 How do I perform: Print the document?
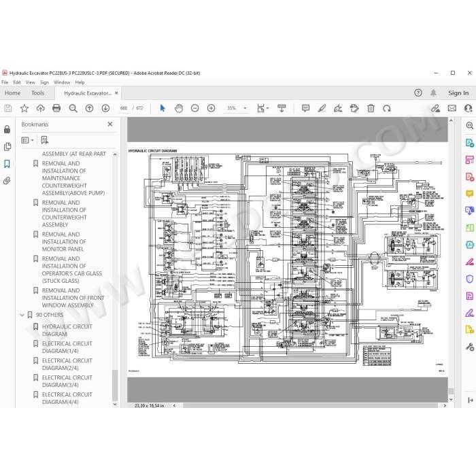click(56, 108)
